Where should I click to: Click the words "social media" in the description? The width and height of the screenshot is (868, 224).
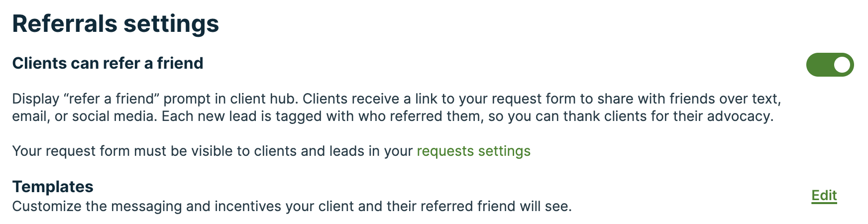pyautogui.click(x=112, y=116)
